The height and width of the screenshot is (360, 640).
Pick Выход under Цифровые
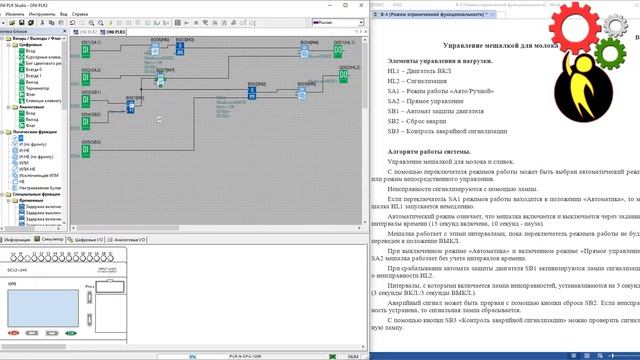click(x=31, y=82)
